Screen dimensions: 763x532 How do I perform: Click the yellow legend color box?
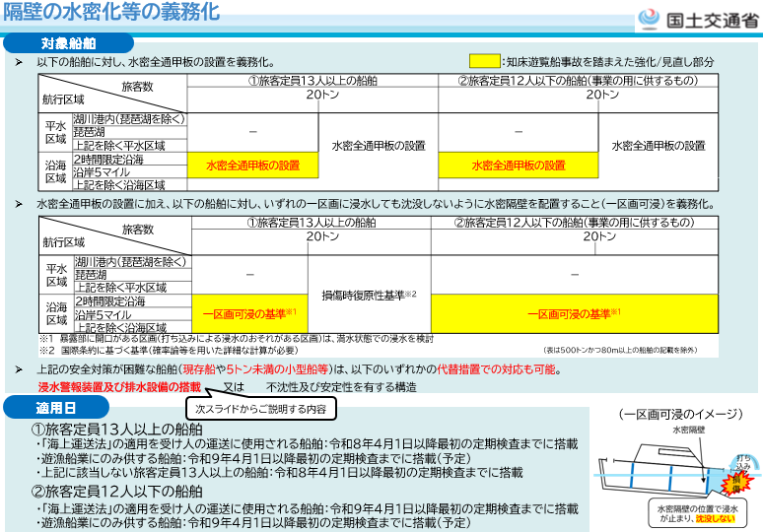[x=483, y=62]
